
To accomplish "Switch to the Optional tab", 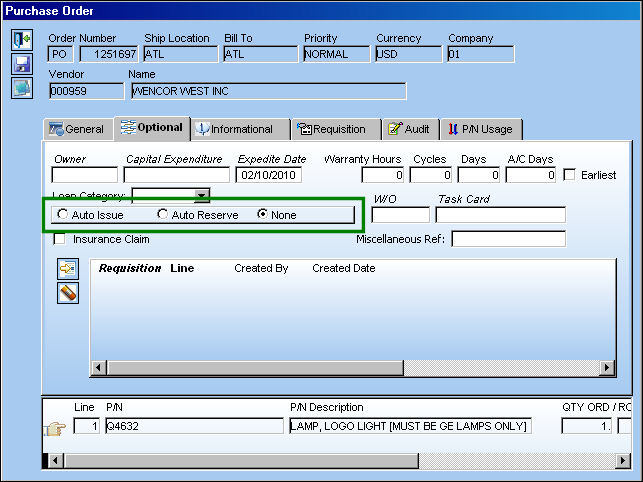I will (x=152, y=128).
